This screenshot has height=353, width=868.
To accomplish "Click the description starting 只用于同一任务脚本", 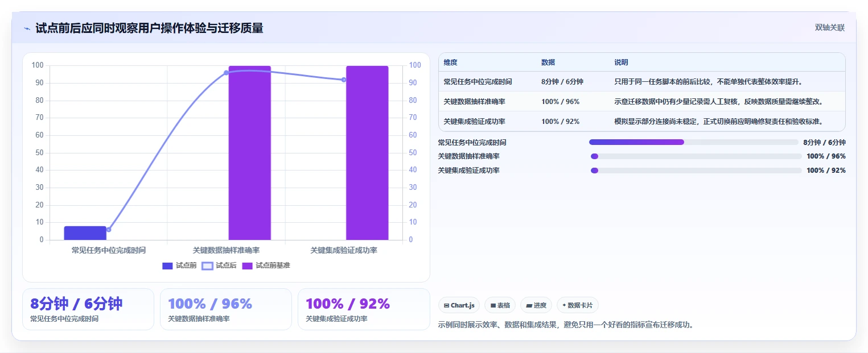I will pyautogui.click(x=709, y=82).
